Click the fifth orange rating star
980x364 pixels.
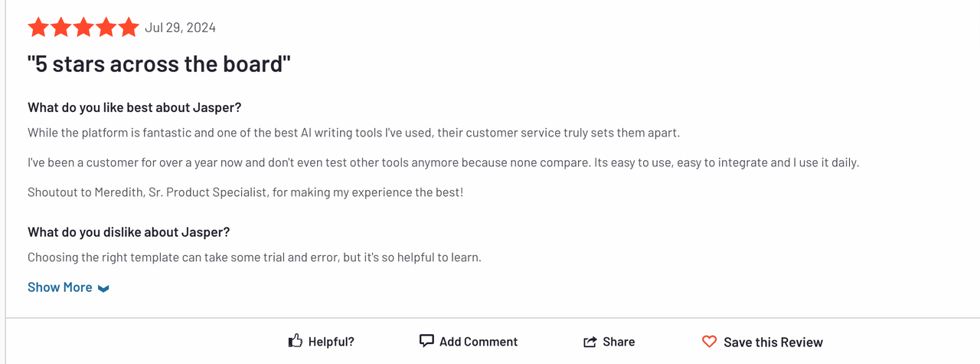pos(129,28)
